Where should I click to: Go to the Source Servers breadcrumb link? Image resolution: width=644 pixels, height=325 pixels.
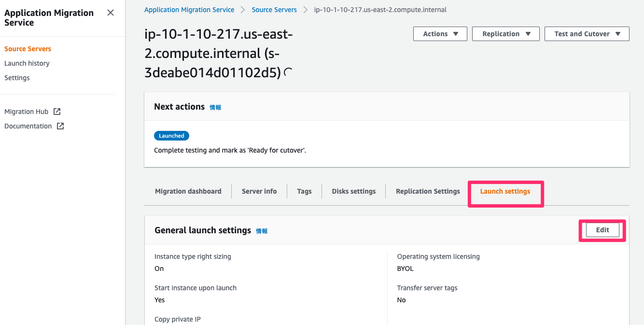click(x=274, y=10)
